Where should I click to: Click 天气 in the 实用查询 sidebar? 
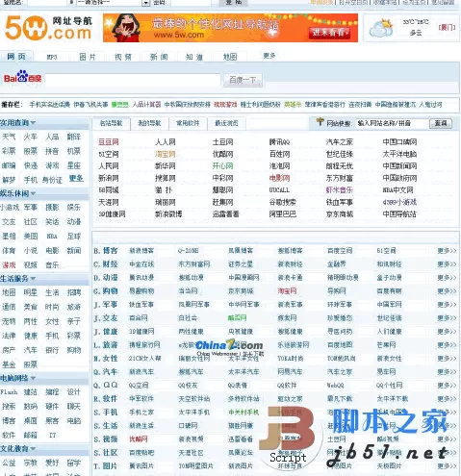click(9, 137)
